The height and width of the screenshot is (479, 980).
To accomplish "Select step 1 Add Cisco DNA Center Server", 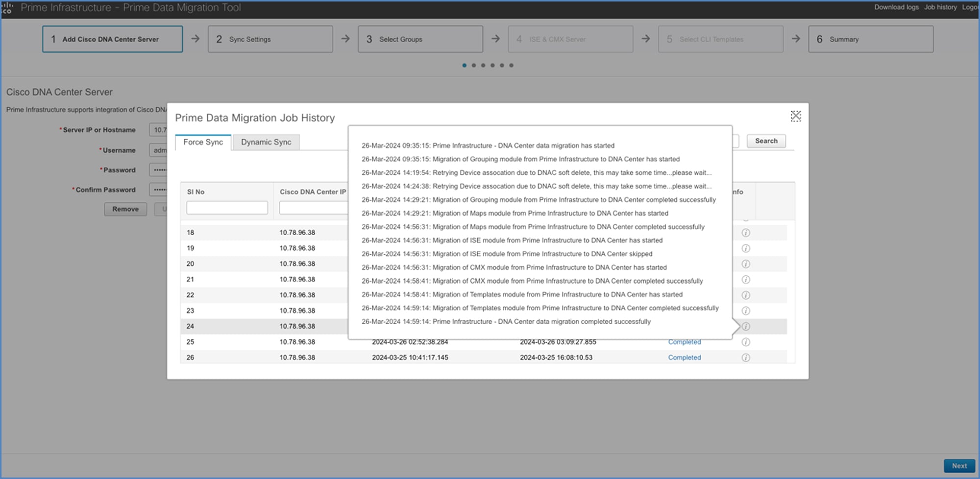I will (113, 39).
